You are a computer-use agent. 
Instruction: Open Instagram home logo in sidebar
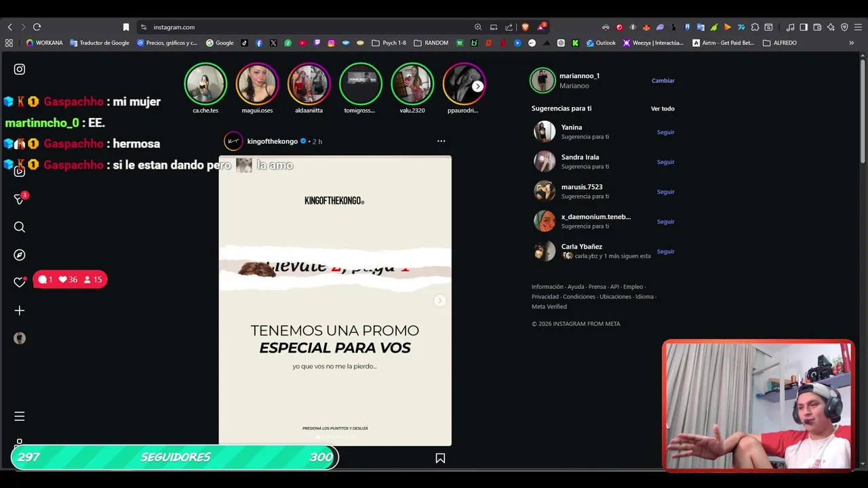point(20,69)
